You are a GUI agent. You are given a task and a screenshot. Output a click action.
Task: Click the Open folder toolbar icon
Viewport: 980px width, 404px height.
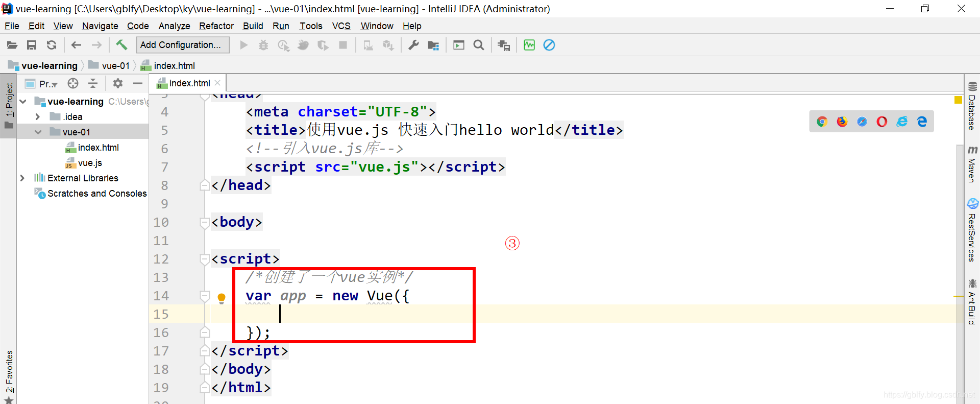(12, 45)
